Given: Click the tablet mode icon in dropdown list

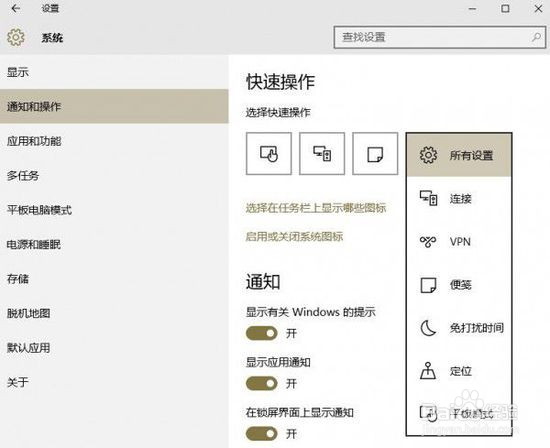Looking at the screenshot, I should (428, 414).
